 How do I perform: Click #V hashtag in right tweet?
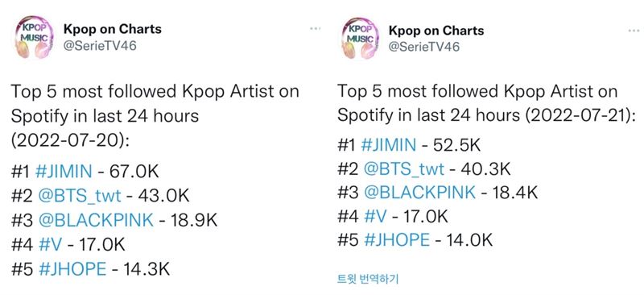[x=375, y=216]
